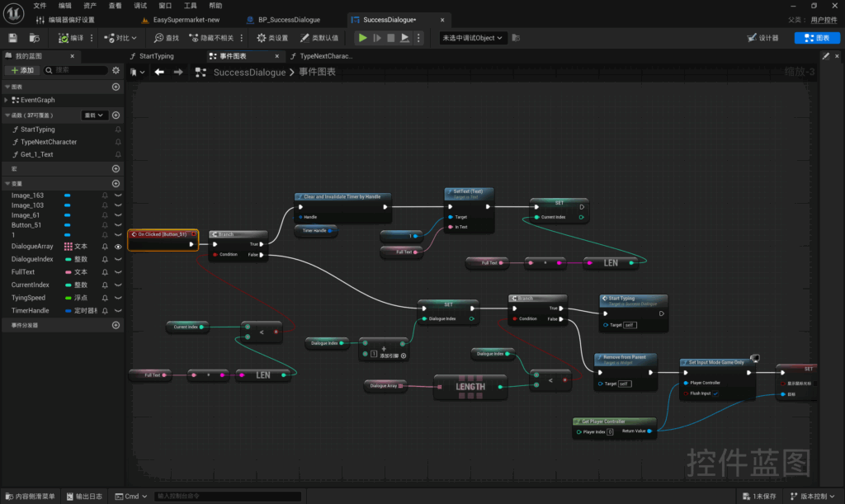Image resolution: width=845 pixels, height=504 pixels.
Task: Click TyingSpeed variable green type swatch
Action: (x=68, y=298)
